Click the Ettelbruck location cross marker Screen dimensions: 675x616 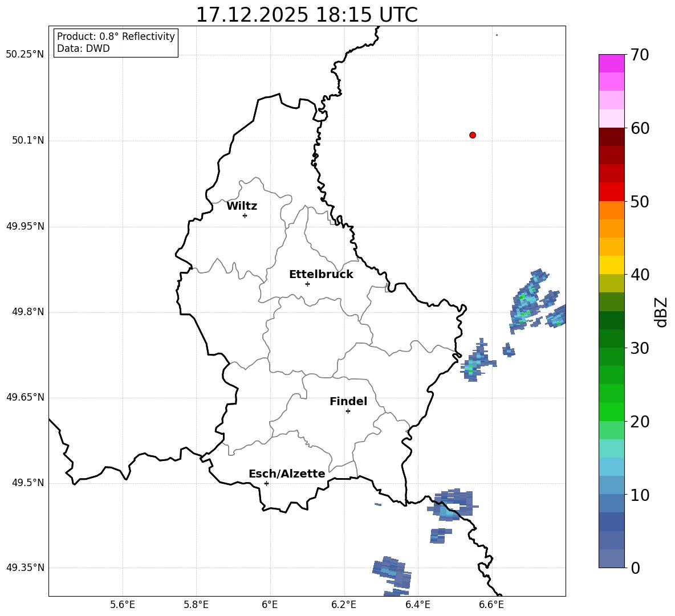pyautogui.click(x=307, y=284)
